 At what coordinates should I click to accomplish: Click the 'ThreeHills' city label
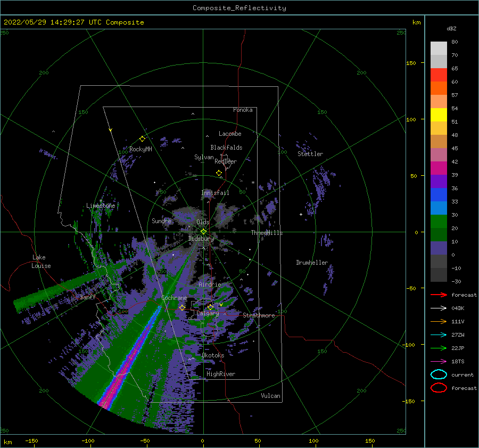point(267,233)
